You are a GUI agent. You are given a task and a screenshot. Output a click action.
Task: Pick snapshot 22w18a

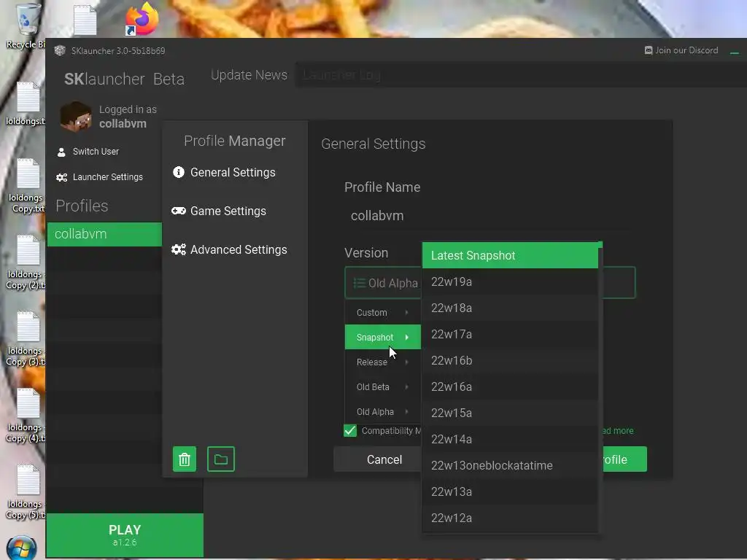[x=510, y=308]
